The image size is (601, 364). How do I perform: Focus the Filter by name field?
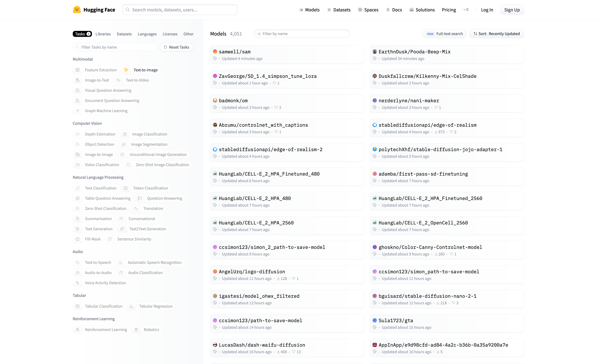click(302, 34)
